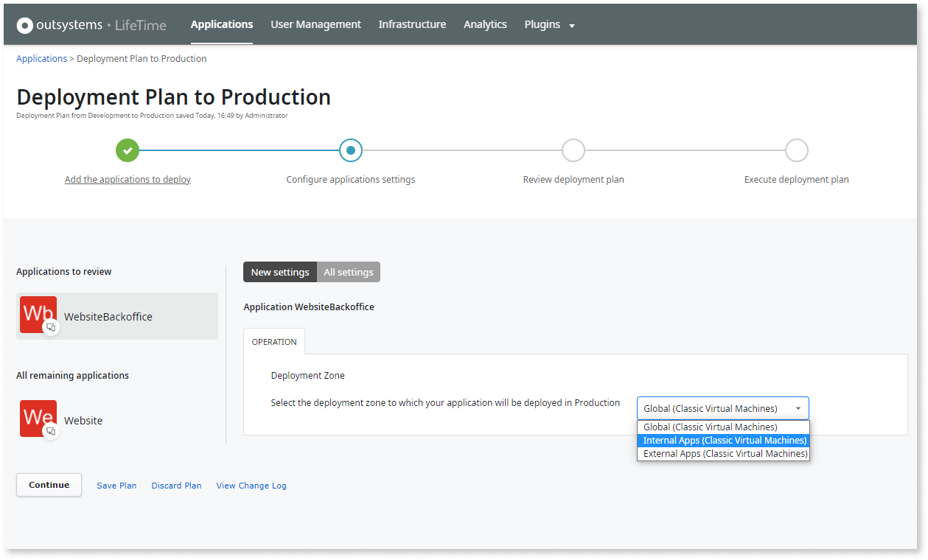Click the WebsiteBackoffice red app icon
This screenshot has width=928, height=560.
tap(38, 314)
